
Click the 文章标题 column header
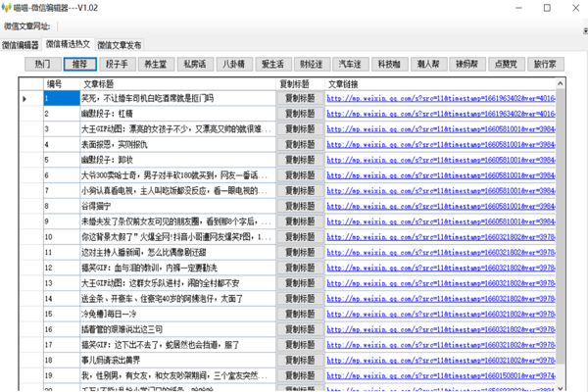pyautogui.click(x=176, y=84)
